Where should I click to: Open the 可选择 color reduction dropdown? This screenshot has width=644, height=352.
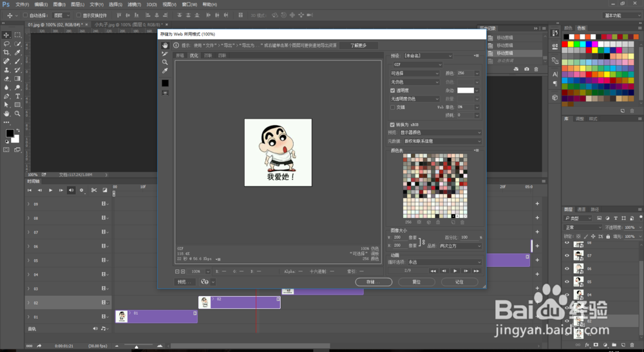[x=414, y=73]
